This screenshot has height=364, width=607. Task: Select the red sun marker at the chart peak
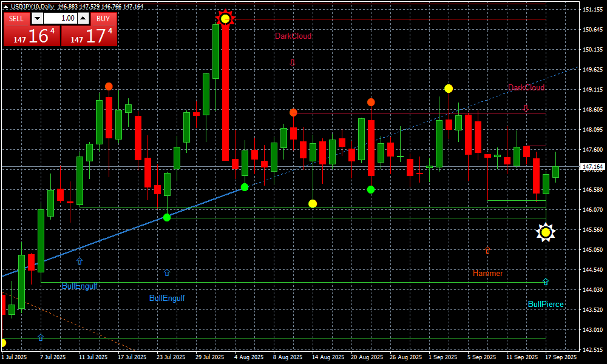(225, 19)
